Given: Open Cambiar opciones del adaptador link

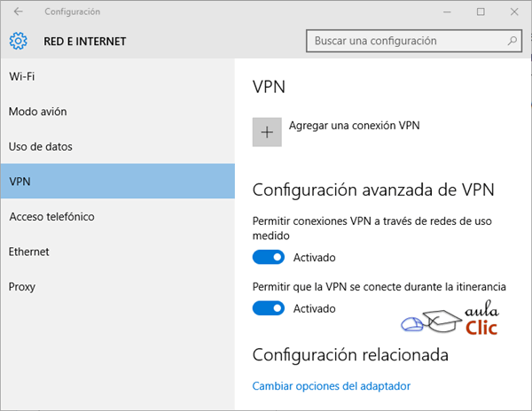Looking at the screenshot, I should pyautogui.click(x=332, y=386).
